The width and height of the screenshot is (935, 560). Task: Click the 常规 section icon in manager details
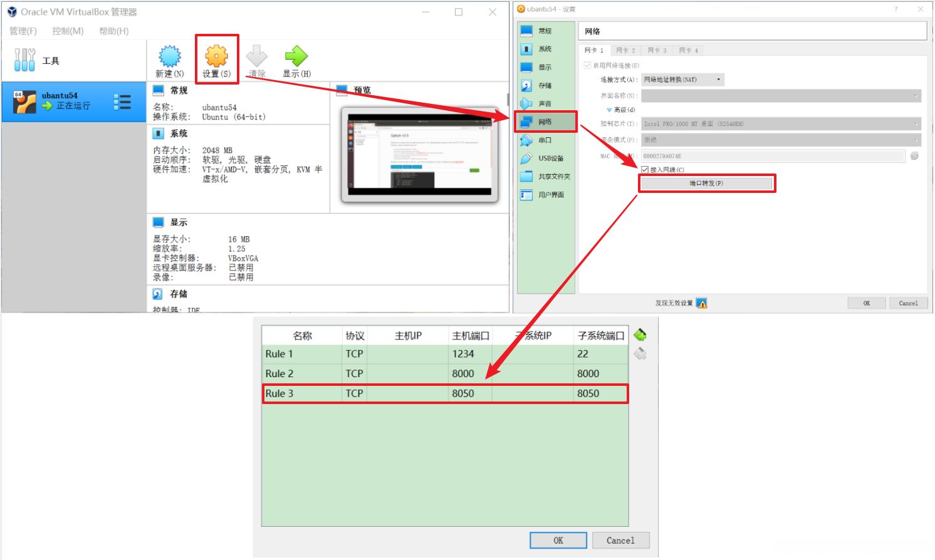tap(159, 90)
